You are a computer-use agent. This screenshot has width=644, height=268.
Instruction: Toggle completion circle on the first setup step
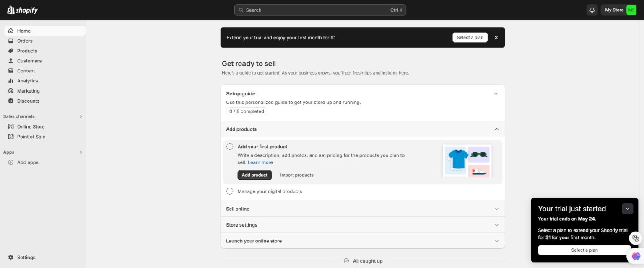[x=229, y=146]
